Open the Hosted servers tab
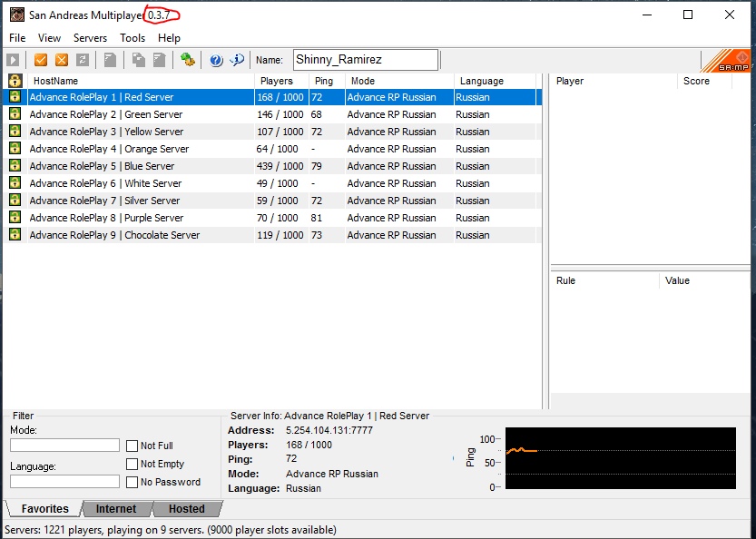The image size is (756, 539). 186,509
